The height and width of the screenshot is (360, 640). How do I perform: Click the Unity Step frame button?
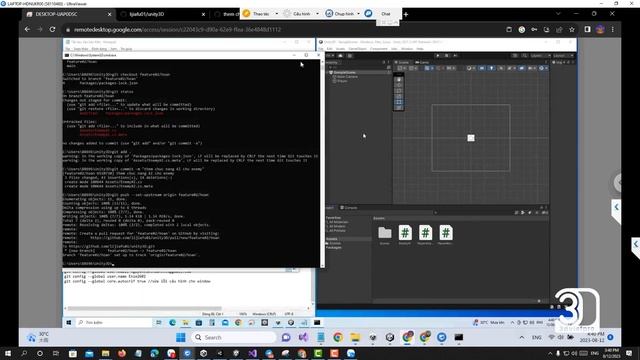tap(455, 56)
